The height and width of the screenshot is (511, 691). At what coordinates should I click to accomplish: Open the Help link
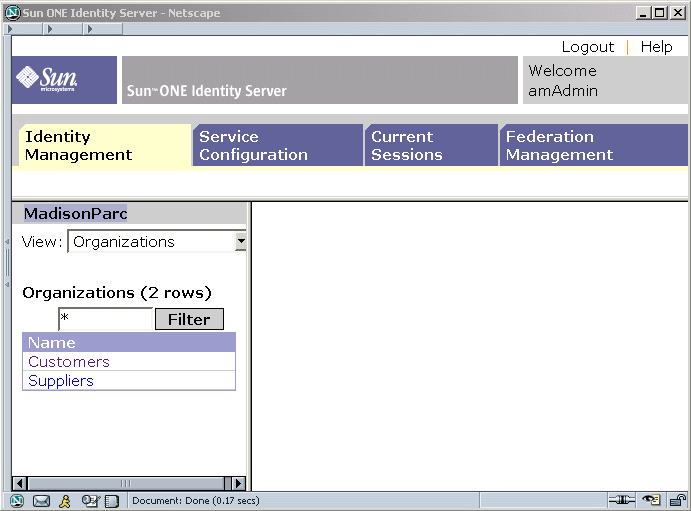pos(656,47)
